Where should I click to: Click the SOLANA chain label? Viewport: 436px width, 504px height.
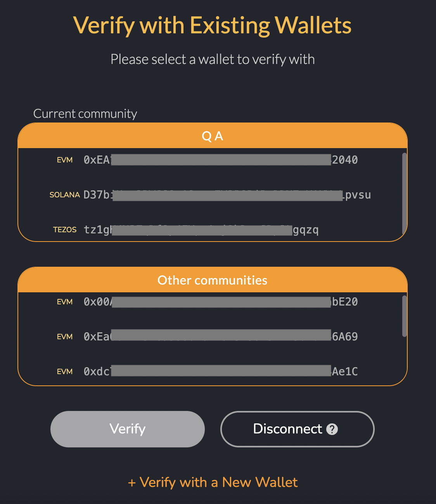65,195
